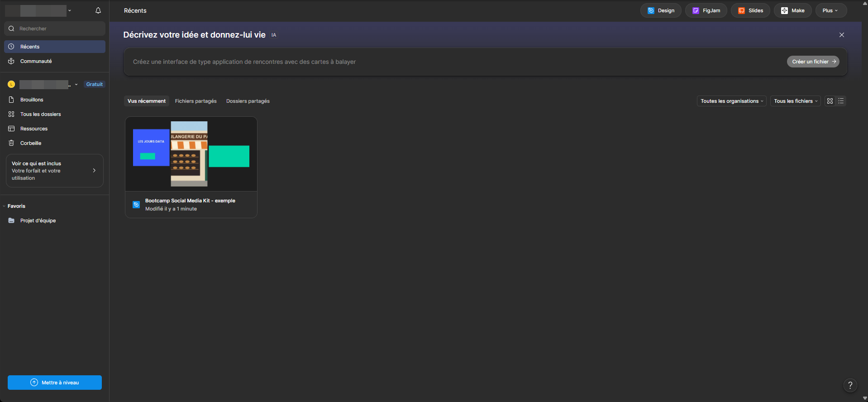Focus the Rechercher search field
Screen dimensions: 868x402
click(55, 29)
